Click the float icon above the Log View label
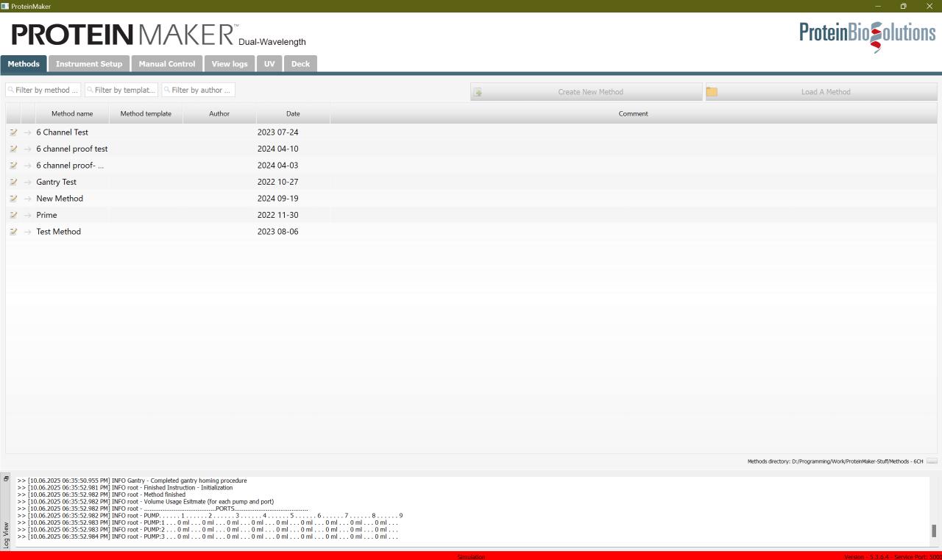 pos(6,479)
